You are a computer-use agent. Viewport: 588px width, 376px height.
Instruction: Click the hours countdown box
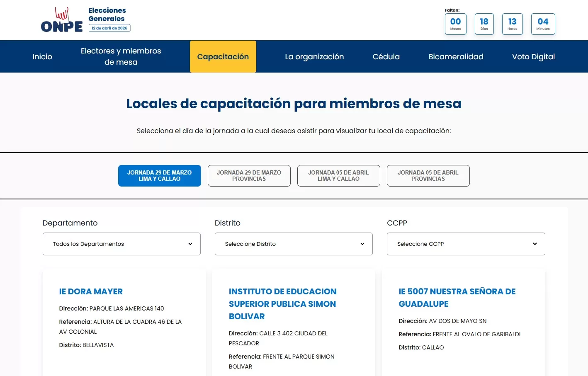point(512,24)
